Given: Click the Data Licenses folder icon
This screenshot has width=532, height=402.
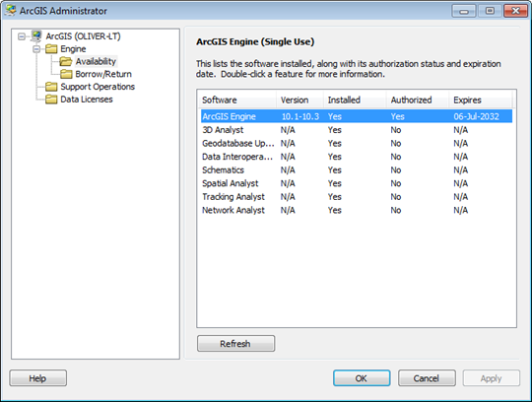Looking at the screenshot, I should (x=51, y=100).
